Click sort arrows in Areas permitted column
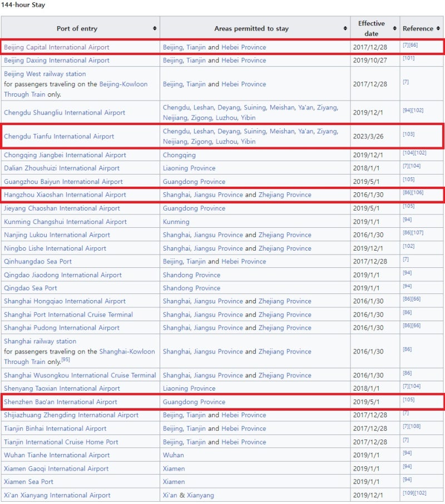The image size is (445, 504). (x=345, y=28)
